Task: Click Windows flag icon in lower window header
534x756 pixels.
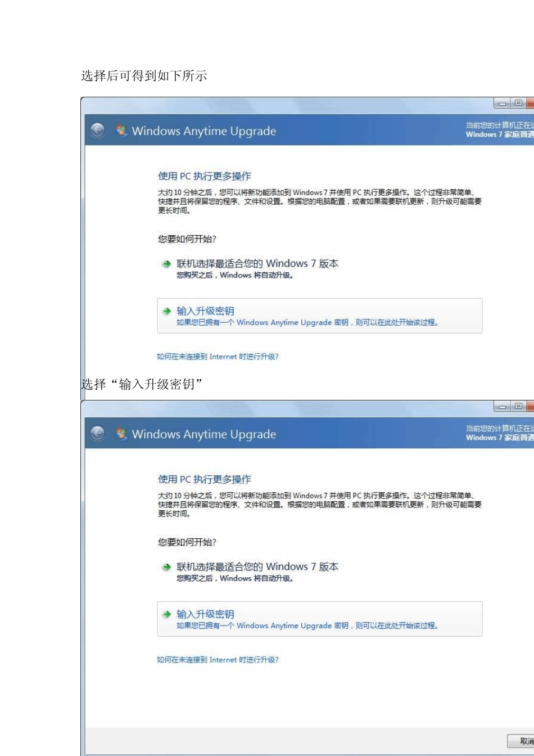Action: pos(121,434)
